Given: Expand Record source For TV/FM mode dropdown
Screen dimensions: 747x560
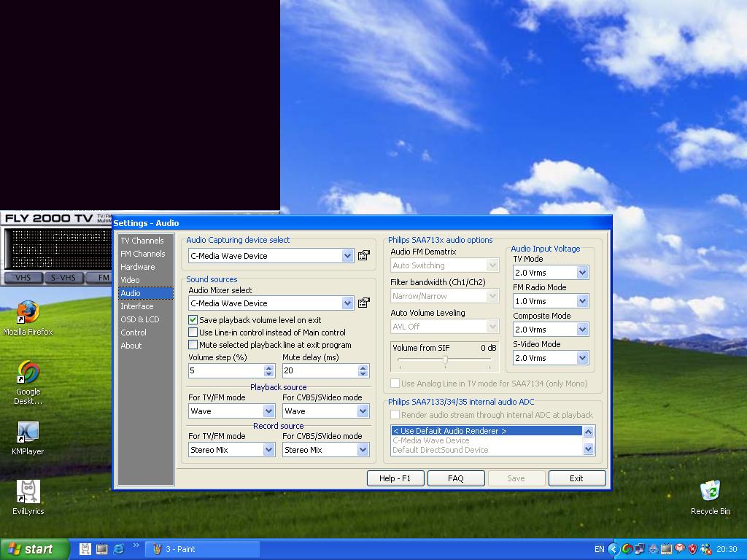Looking at the screenshot, I should pyautogui.click(x=268, y=450).
